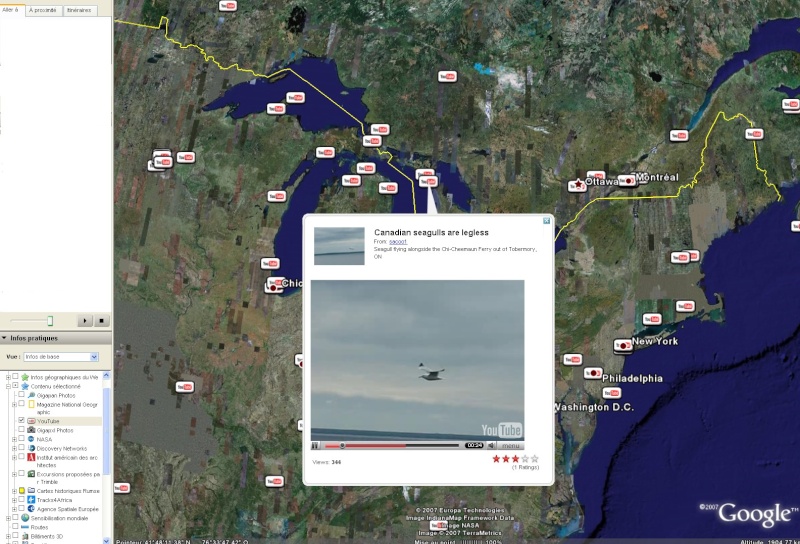Expand the Cartes historiques Rumsey node
Viewport: 800px width, 544px height.
point(14,491)
